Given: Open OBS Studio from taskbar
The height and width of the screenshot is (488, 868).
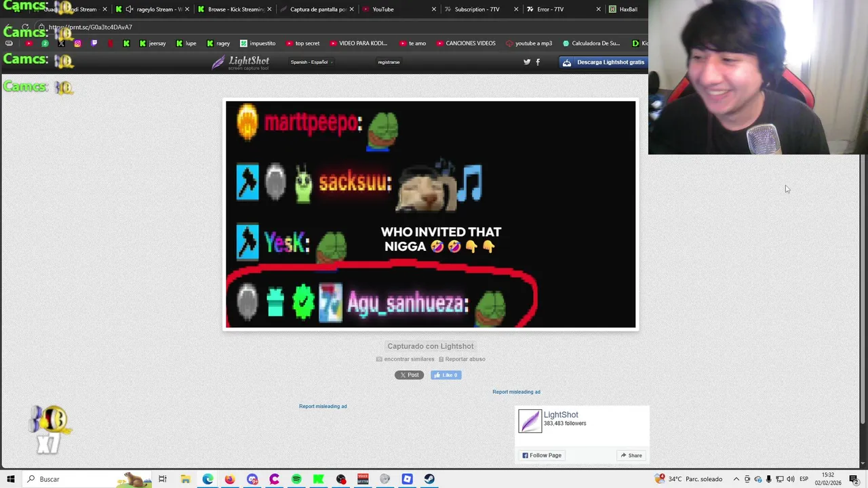Looking at the screenshot, I should click(340, 479).
